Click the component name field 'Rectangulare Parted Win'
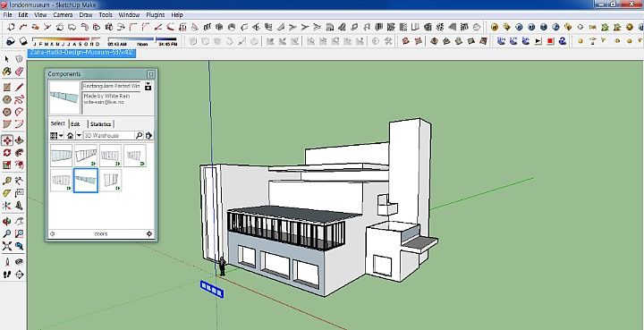The height and width of the screenshot is (330, 644). click(111, 86)
